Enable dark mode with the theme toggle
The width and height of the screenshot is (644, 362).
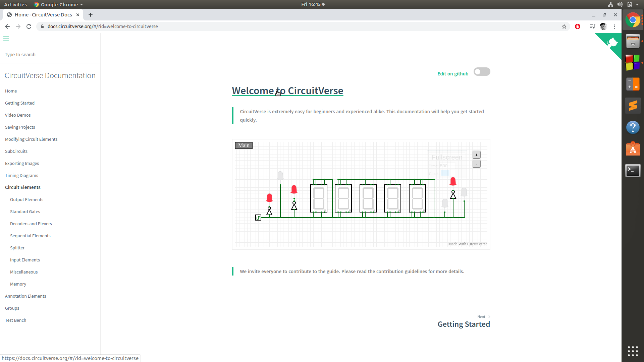pyautogui.click(x=482, y=71)
